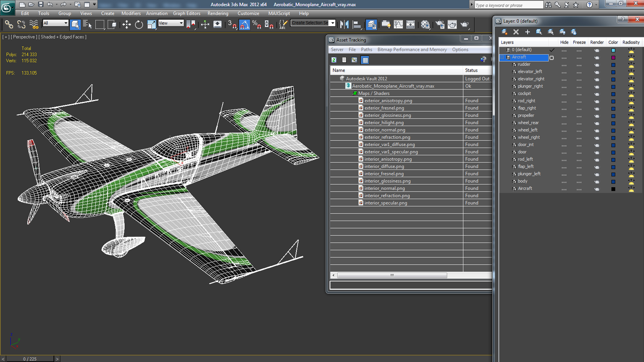Open Render Setup teapot icon

click(x=440, y=24)
